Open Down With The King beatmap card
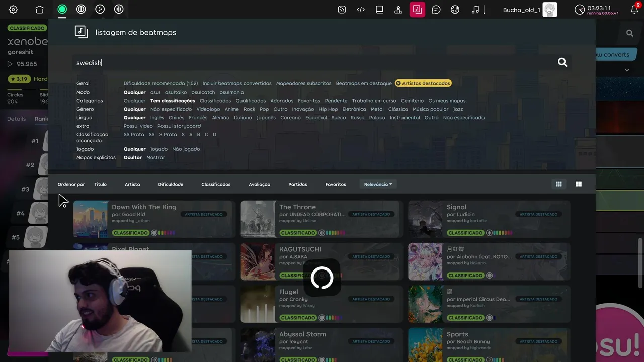The height and width of the screenshot is (362, 644). click(x=154, y=219)
